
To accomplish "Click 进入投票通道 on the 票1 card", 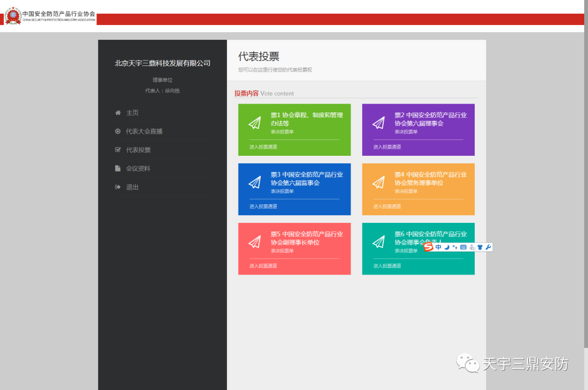I will pyautogui.click(x=264, y=147).
